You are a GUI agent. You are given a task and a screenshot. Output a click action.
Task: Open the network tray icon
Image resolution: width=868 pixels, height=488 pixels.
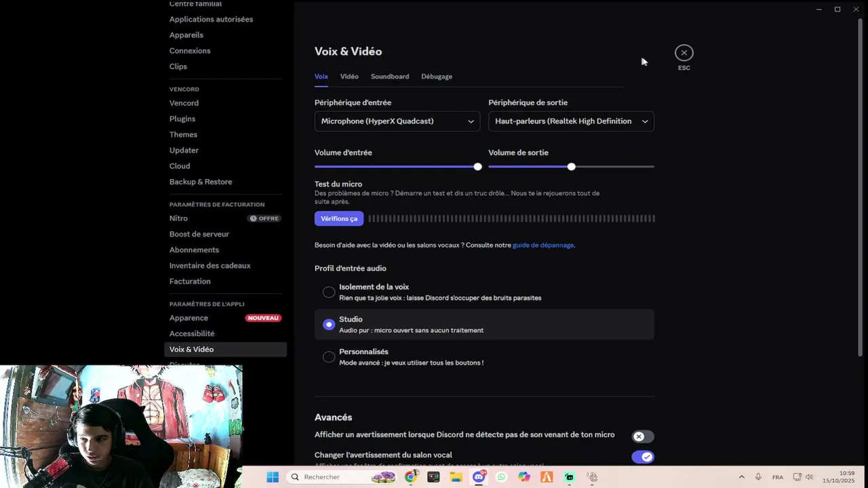click(x=797, y=477)
